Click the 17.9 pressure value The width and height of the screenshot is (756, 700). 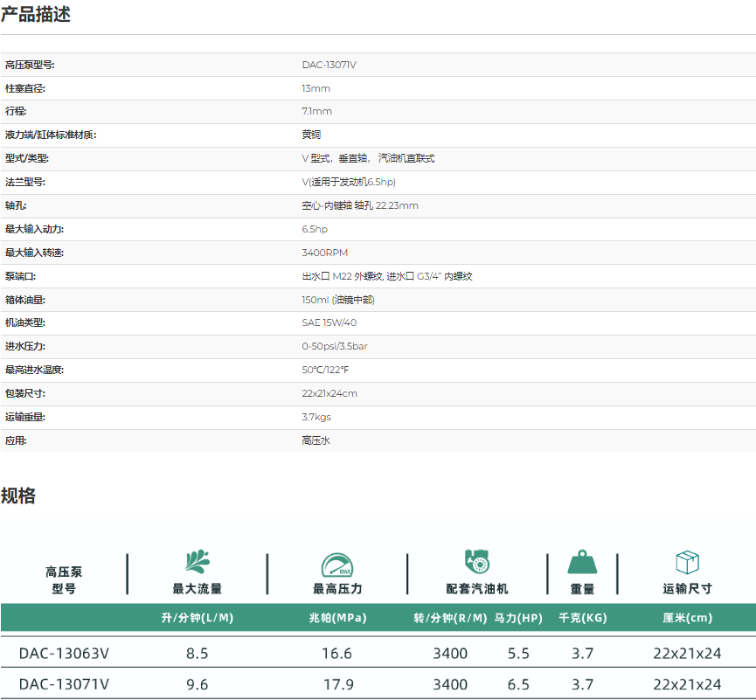[x=337, y=684]
